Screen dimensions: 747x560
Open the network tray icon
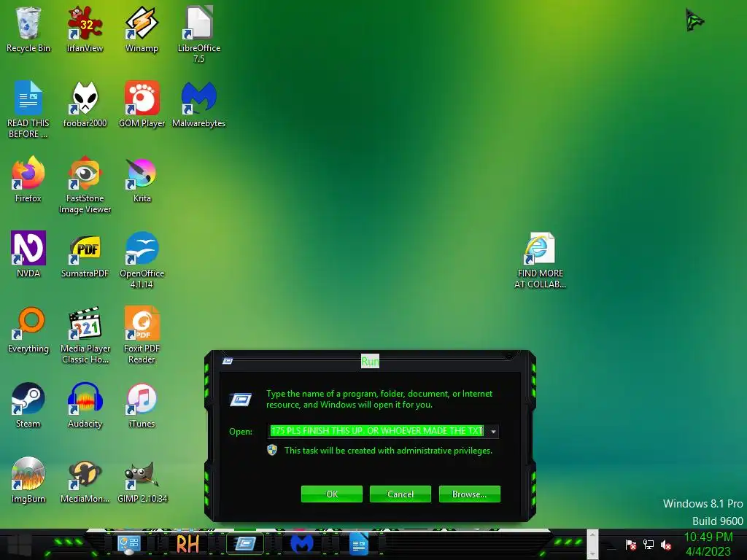(649, 545)
